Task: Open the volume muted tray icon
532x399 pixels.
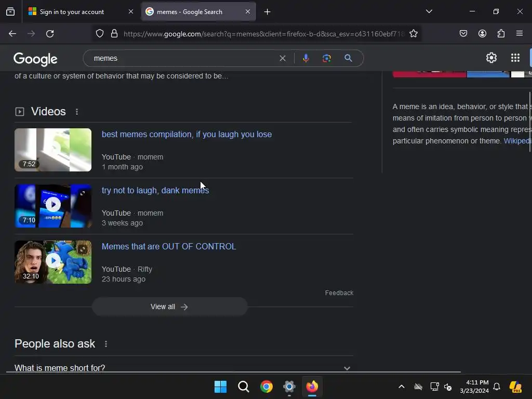Action: [448, 387]
